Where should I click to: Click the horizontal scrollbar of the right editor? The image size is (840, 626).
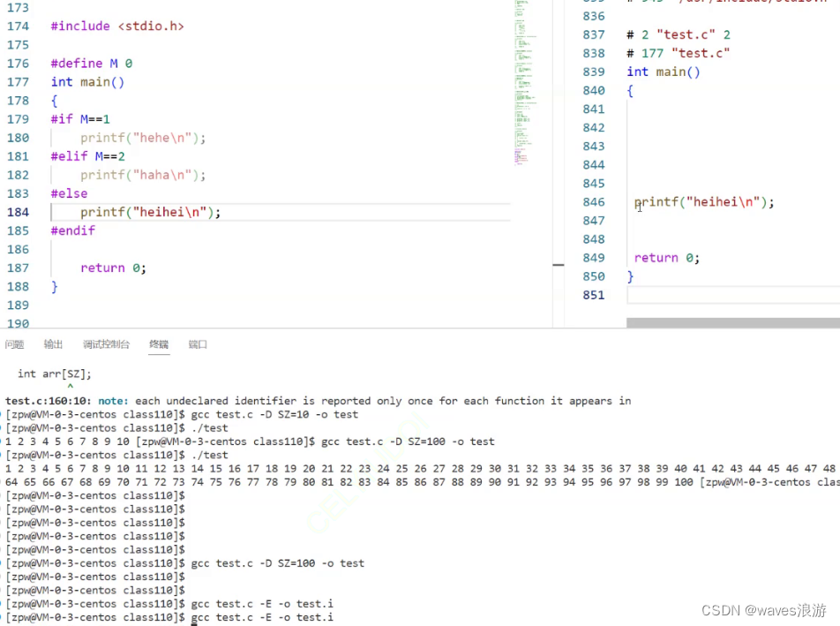tap(733, 322)
